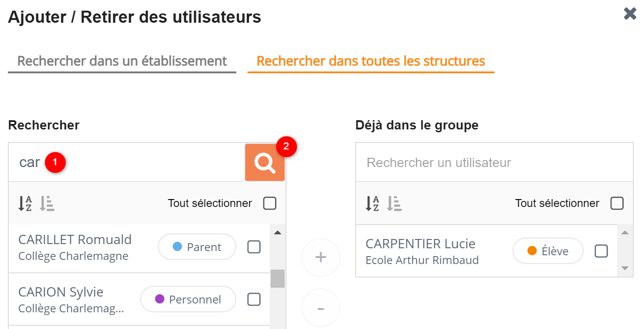
Task: Sort group members by profile type
Action: click(394, 203)
